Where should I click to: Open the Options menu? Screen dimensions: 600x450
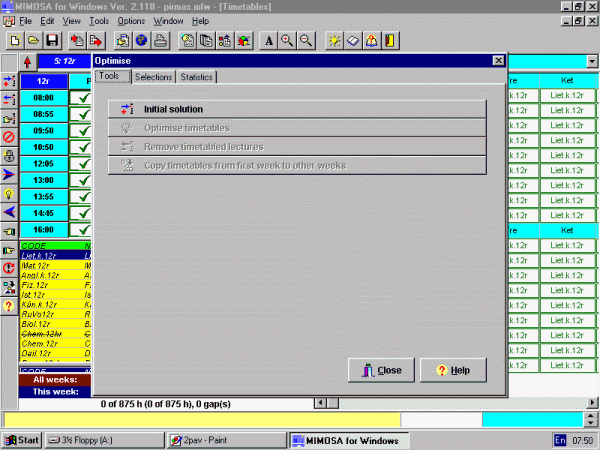pos(131,20)
